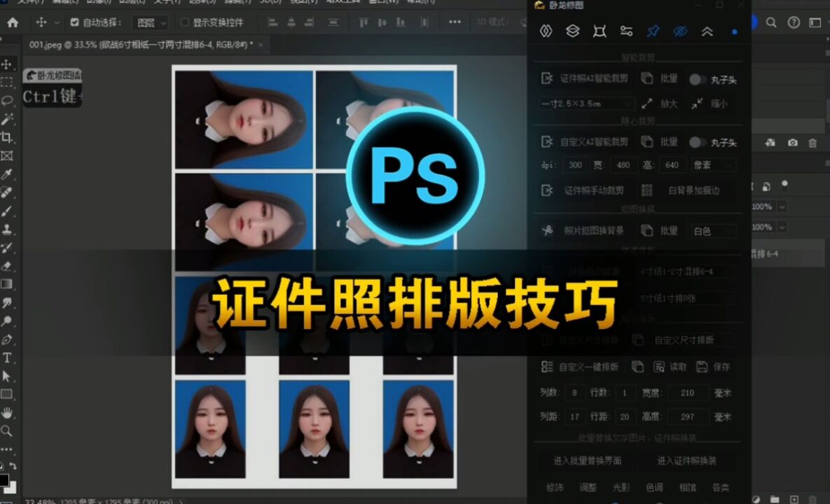This screenshot has width=830, height=504.
Task: Toggle the blue eye visibility icon
Action: coord(679,31)
